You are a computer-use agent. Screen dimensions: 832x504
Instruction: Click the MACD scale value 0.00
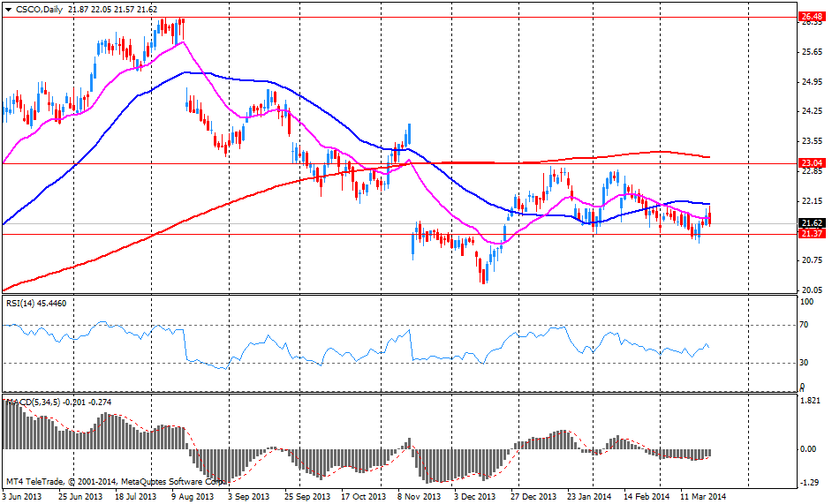(x=808, y=448)
